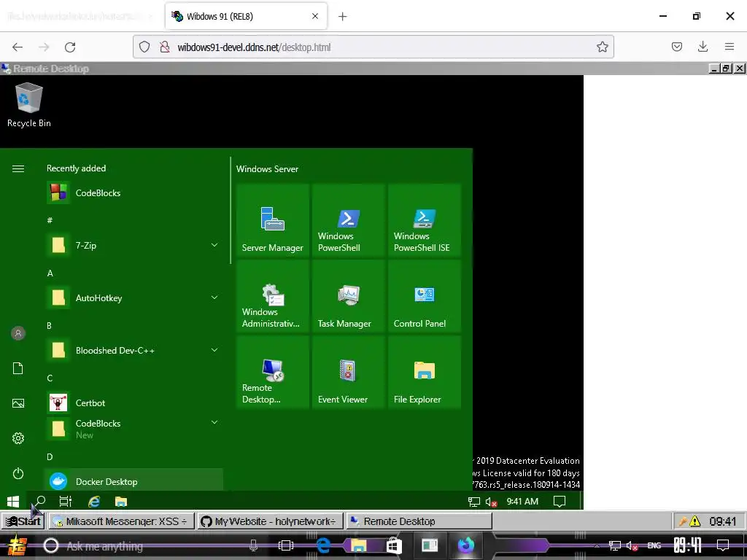
Task: Click the Cortana circle on bottom taskbar
Action: click(x=51, y=545)
